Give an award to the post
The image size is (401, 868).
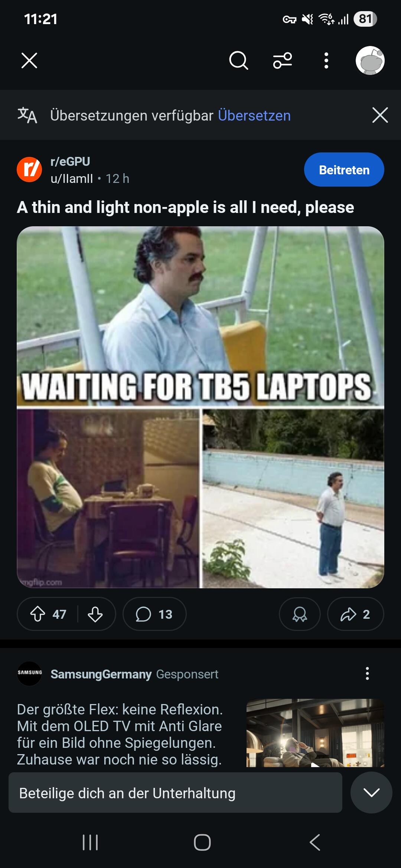coord(300,614)
